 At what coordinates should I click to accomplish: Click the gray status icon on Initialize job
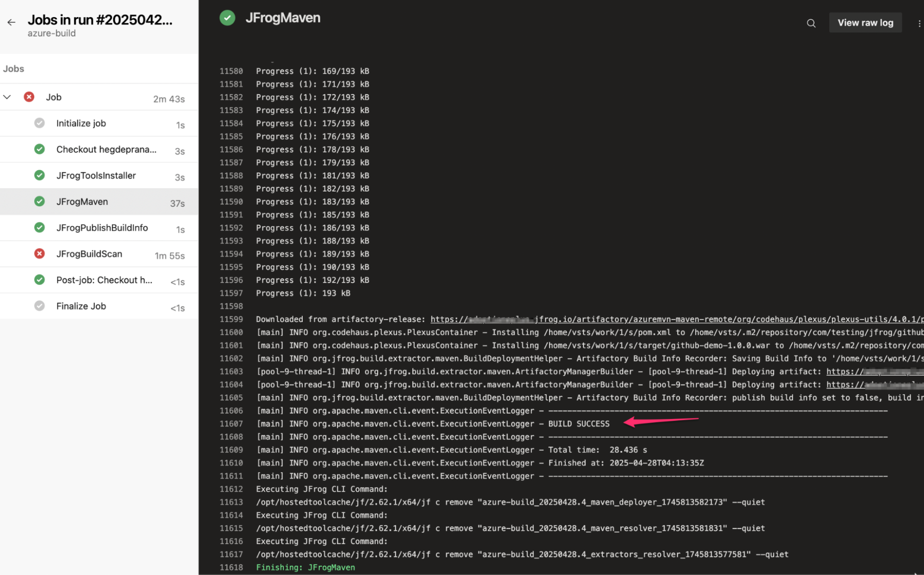(40, 123)
